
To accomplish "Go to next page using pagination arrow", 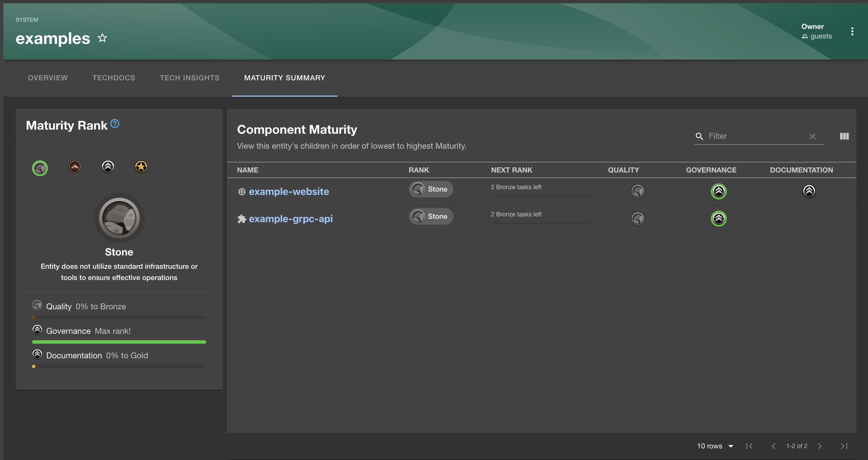I will (820, 446).
